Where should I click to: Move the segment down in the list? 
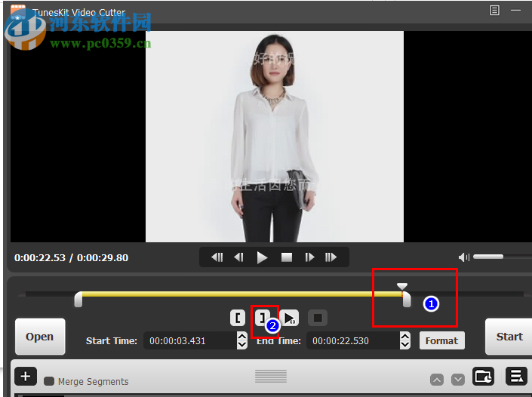coord(458,380)
